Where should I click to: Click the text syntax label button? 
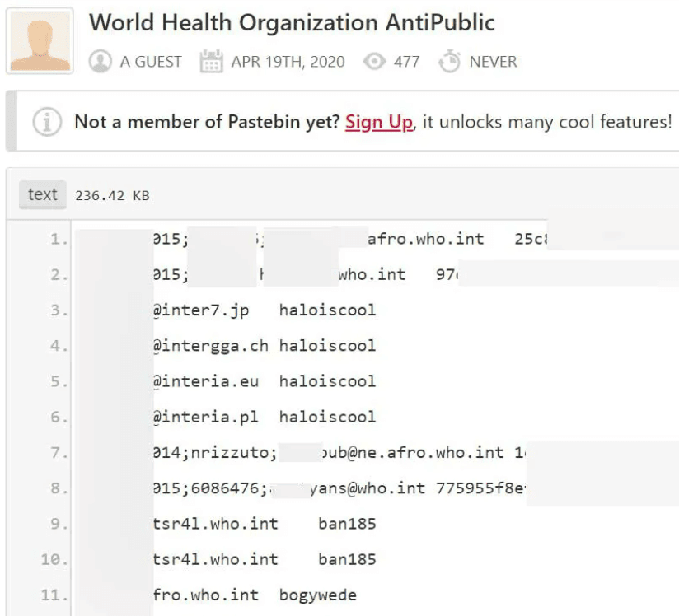[43, 195]
